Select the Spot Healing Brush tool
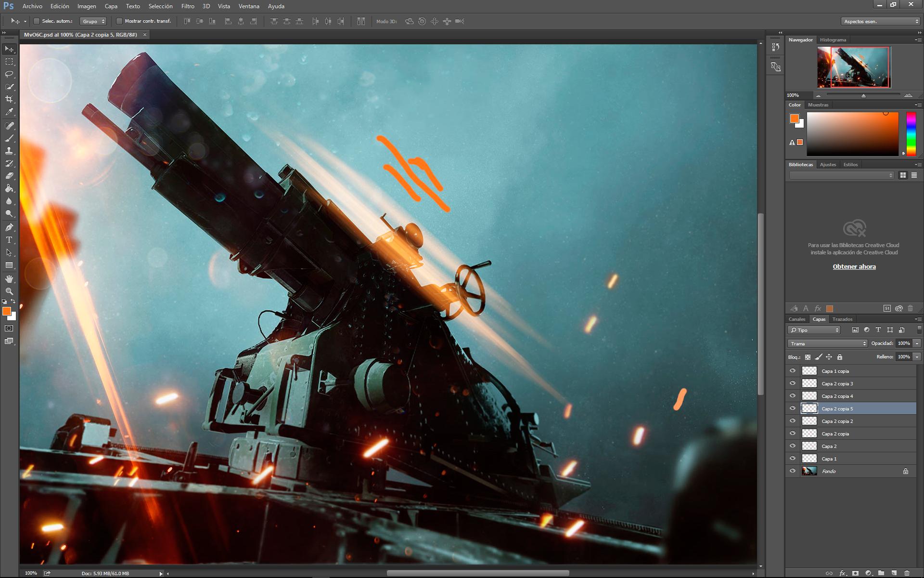Image resolution: width=924 pixels, height=578 pixels. (x=9, y=126)
